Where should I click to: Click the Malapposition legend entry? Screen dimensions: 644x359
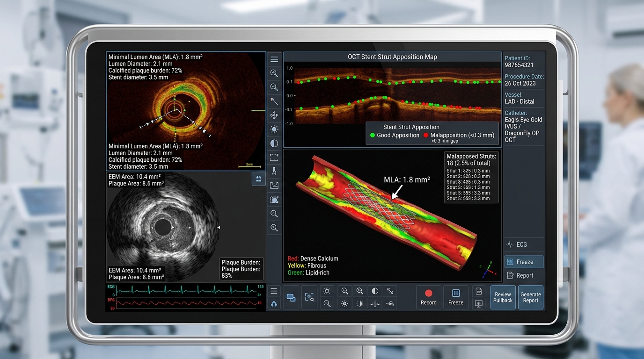click(459, 136)
